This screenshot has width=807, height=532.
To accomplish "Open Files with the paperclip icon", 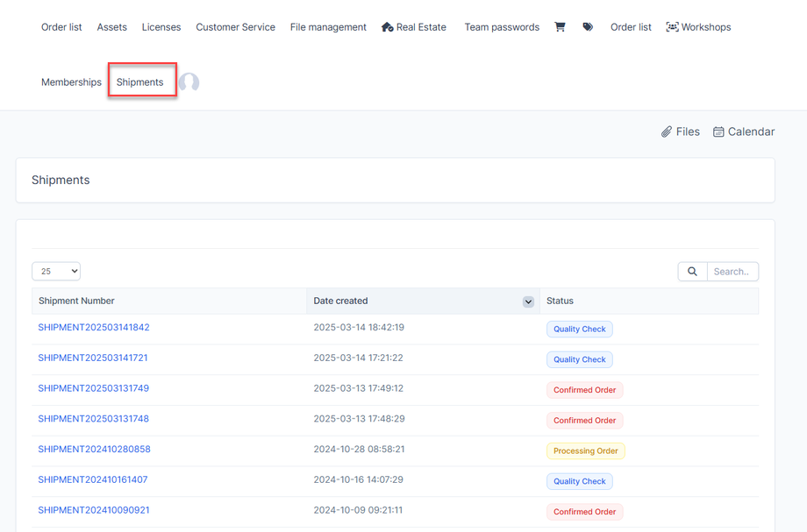I will (681, 131).
